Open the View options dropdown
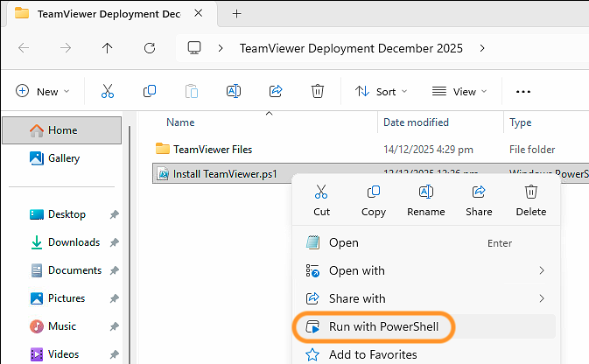Image resolution: width=589 pixels, height=364 pixels. point(459,91)
